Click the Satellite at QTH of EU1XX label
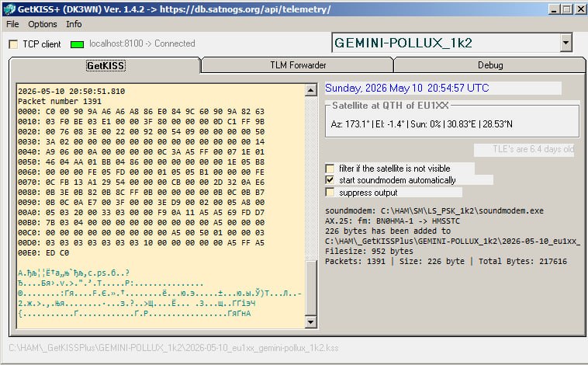The image size is (588, 365). point(390,106)
